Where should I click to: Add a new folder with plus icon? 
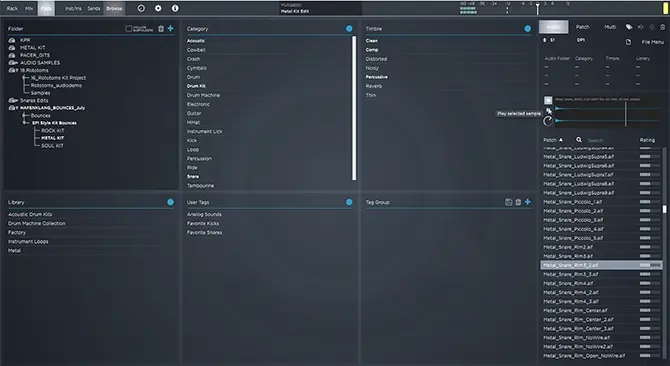(x=170, y=28)
